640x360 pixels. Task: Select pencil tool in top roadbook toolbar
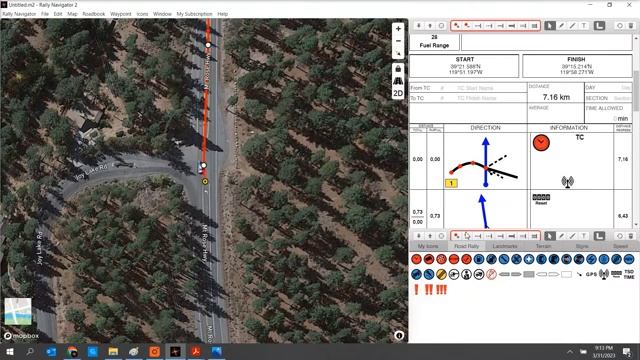pyautogui.click(x=562, y=26)
